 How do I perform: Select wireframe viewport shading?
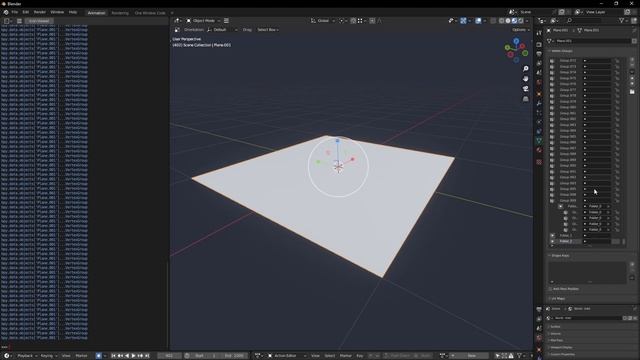click(x=502, y=21)
